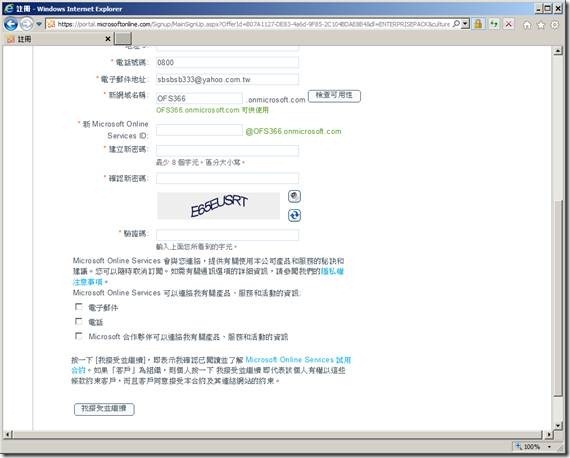
Task: Go forward with the browser Forward arrow
Action: pos(26,24)
